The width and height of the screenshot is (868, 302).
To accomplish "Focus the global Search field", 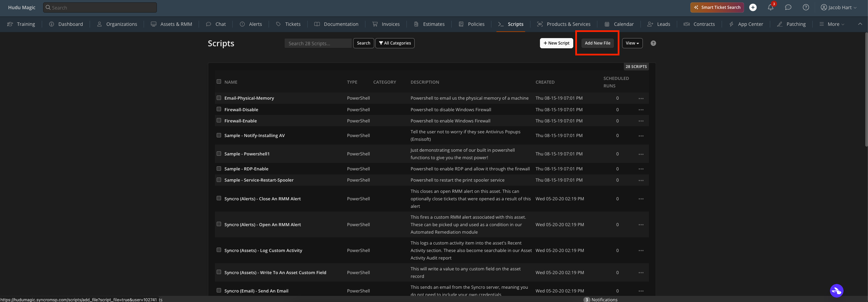I will click(x=100, y=7).
